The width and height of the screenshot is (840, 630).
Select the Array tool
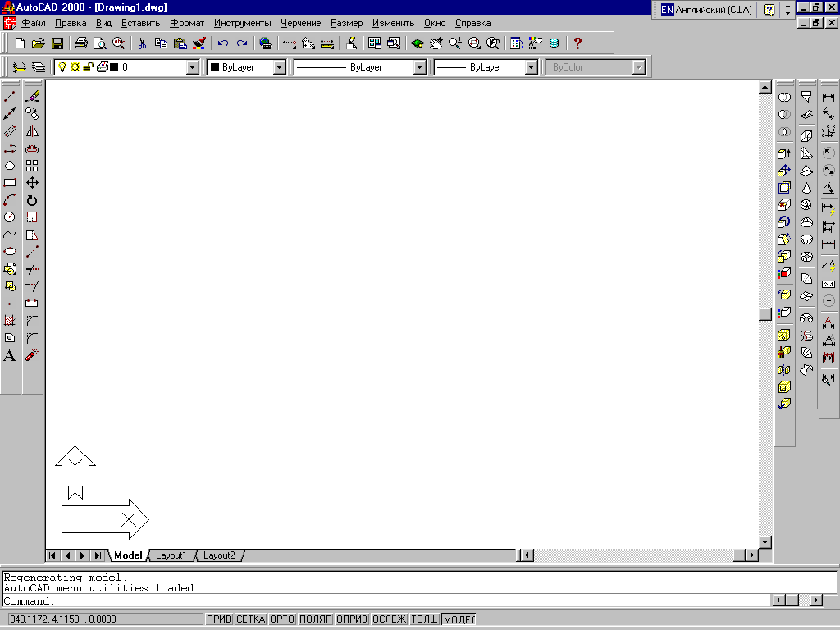click(32, 166)
